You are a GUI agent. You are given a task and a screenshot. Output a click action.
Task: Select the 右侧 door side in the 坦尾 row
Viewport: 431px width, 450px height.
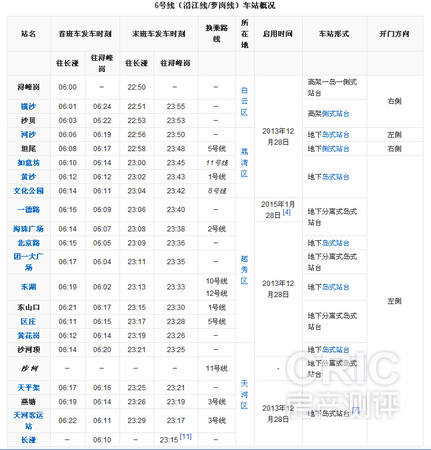point(394,149)
